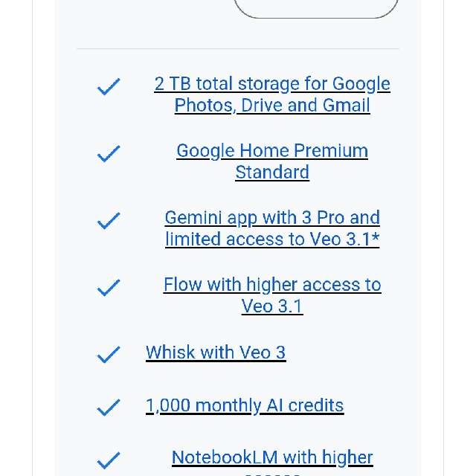Open the 2 TB total storage link
476x476 pixels.
(x=272, y=84)
